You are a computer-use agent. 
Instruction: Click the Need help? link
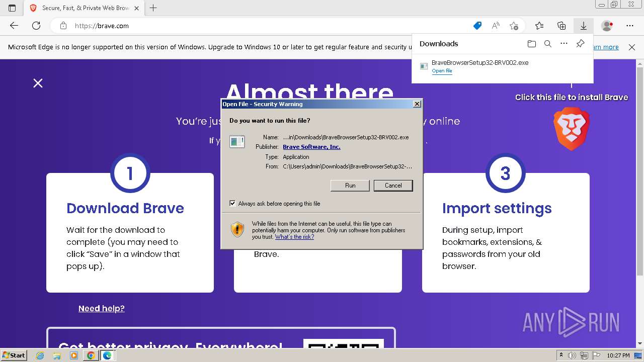101,308
